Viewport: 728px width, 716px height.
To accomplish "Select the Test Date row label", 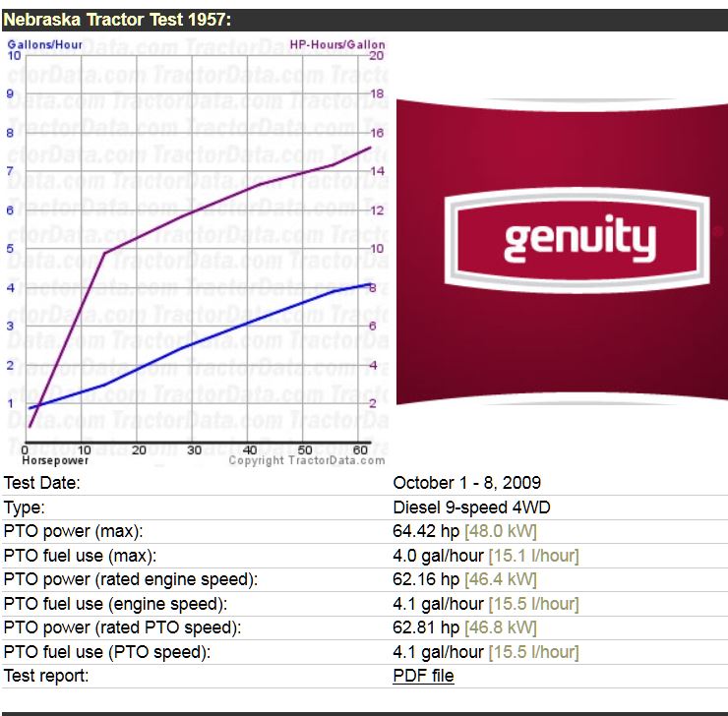I will (42, 483).
